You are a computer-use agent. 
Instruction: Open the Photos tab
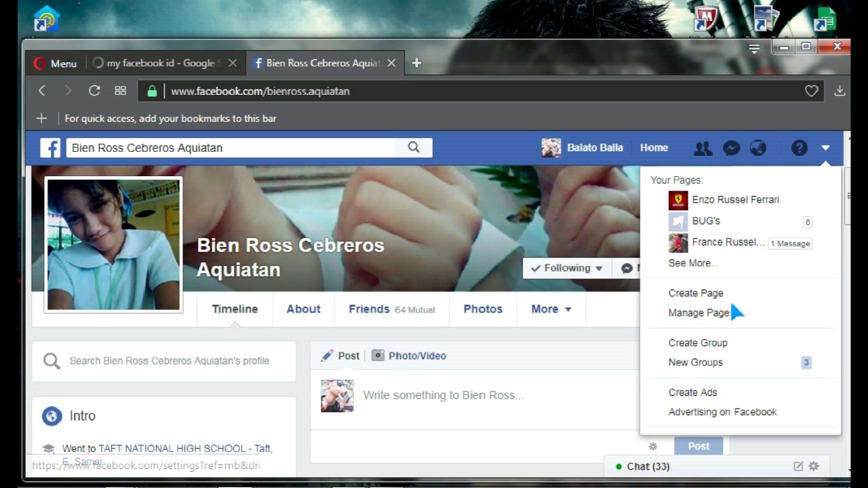point(483,309)
